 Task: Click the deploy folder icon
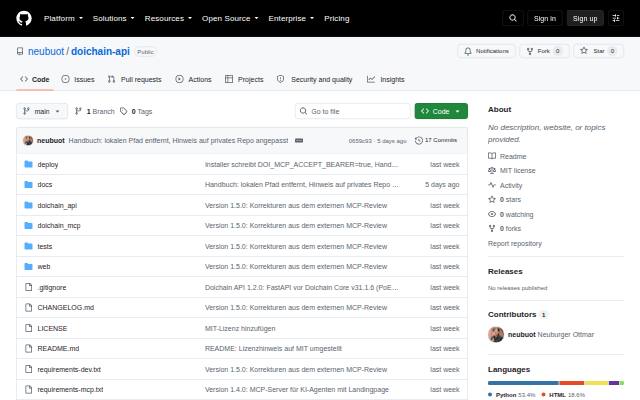(x=28, y=164)
